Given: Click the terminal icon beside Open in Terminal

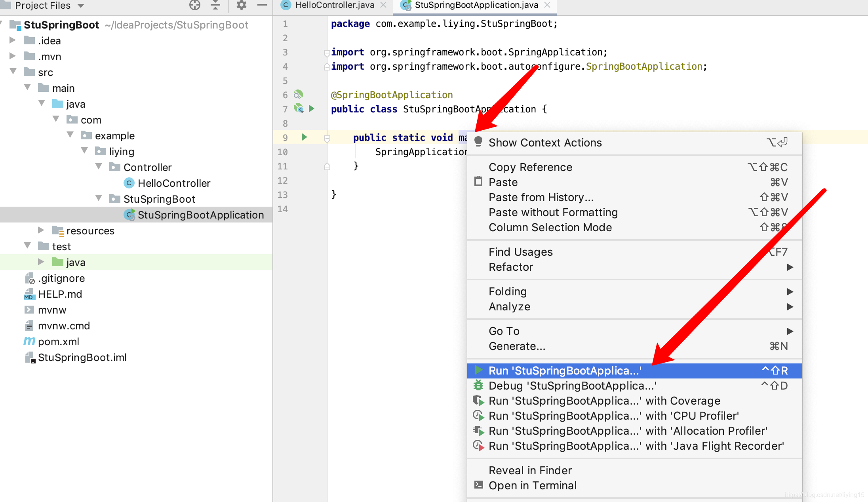Looking at the screenshot, I should [x=478, y=485].
